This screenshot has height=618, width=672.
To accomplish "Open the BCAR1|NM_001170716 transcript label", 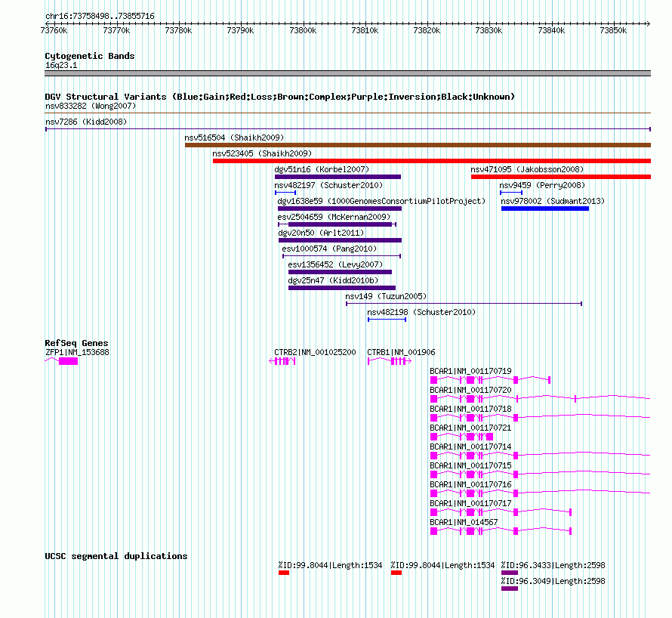I will point(470,484).
